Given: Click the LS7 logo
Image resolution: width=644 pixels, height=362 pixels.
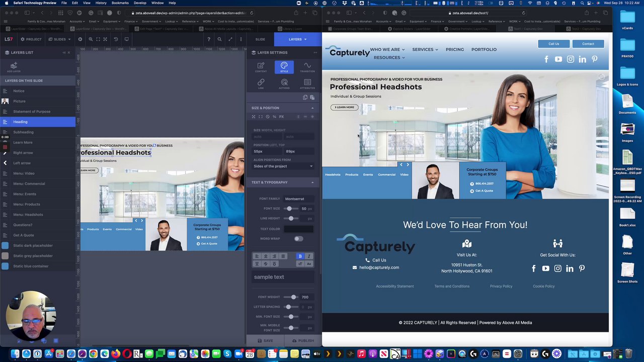Looking at the screenshot, I should click(x=9, y=39).
